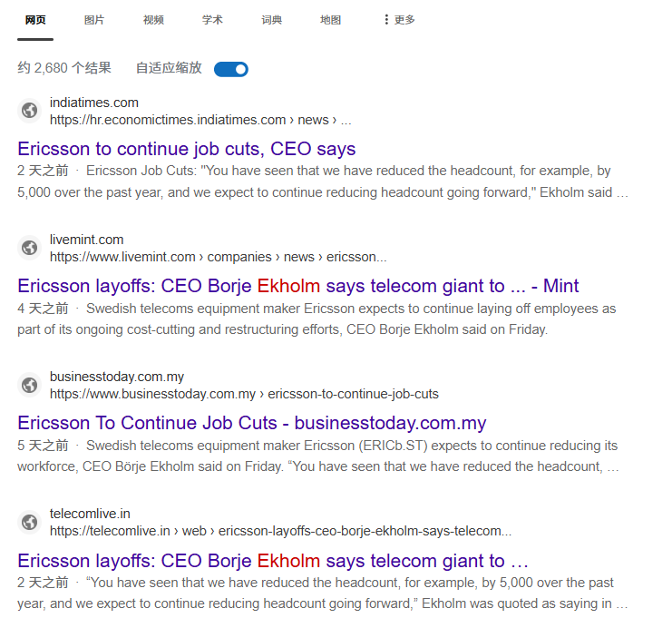Click the 'Ericsson Job Cuts' snippet under indiatimes

click(x=322, y=181)
